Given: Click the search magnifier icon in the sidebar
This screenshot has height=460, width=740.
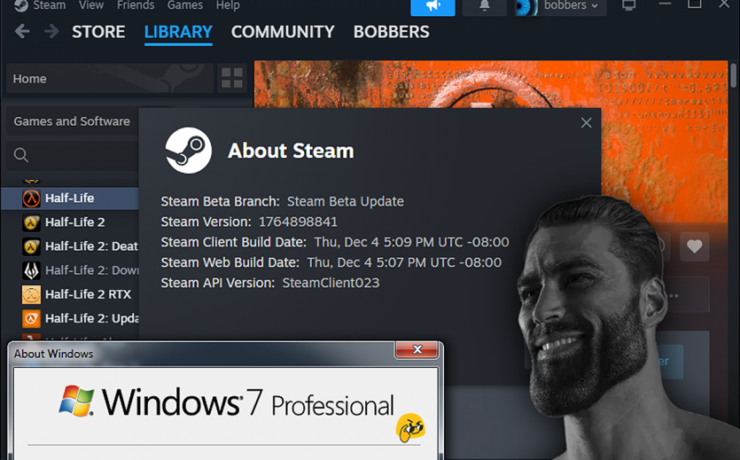Looking at the screenshot, I should 21,155.
